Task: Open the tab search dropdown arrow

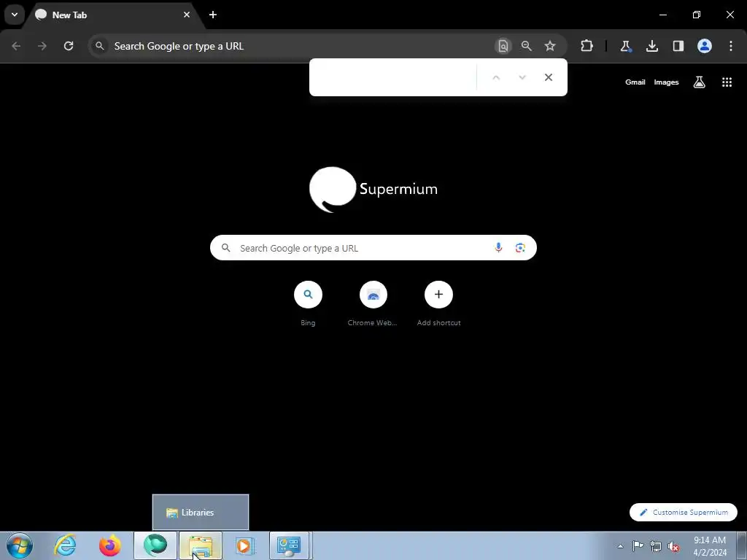Action: pos(15,15)
